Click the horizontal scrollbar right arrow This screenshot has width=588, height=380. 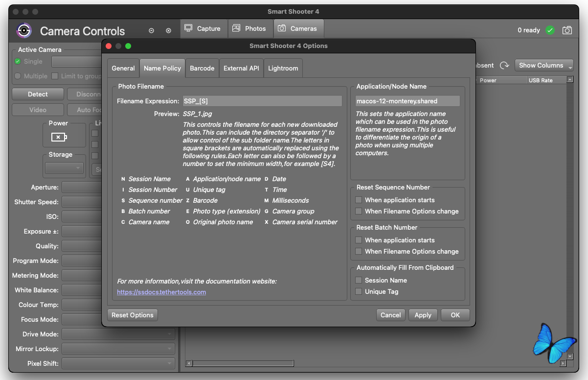[x=563, y=363]
